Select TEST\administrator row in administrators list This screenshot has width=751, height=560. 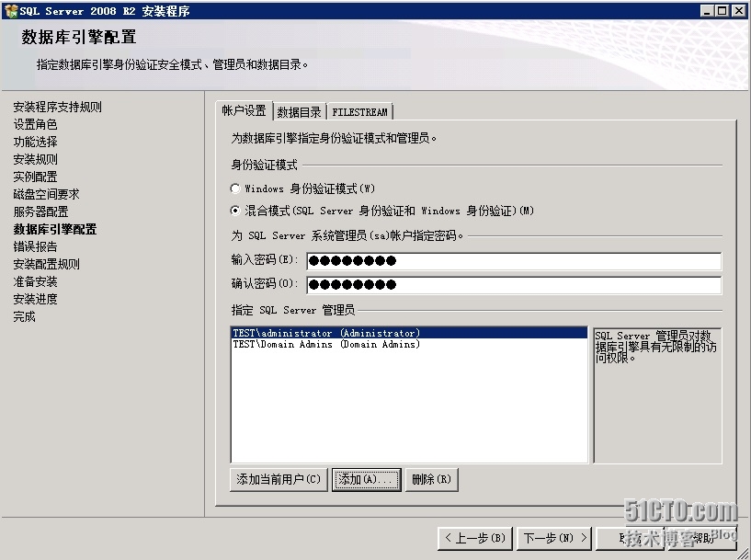[x=409, y=333]
